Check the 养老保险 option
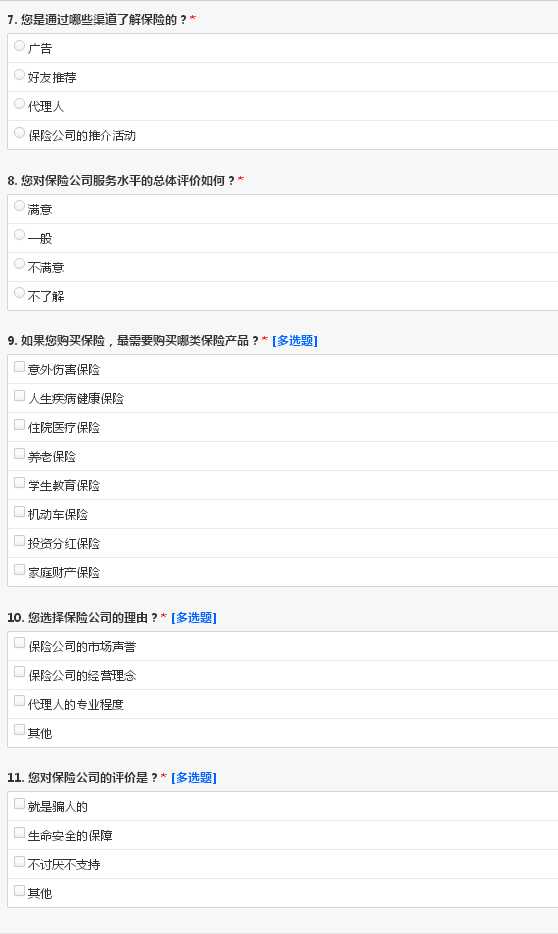The height and width of the screenshot is (934, 558). click(20, 454)
